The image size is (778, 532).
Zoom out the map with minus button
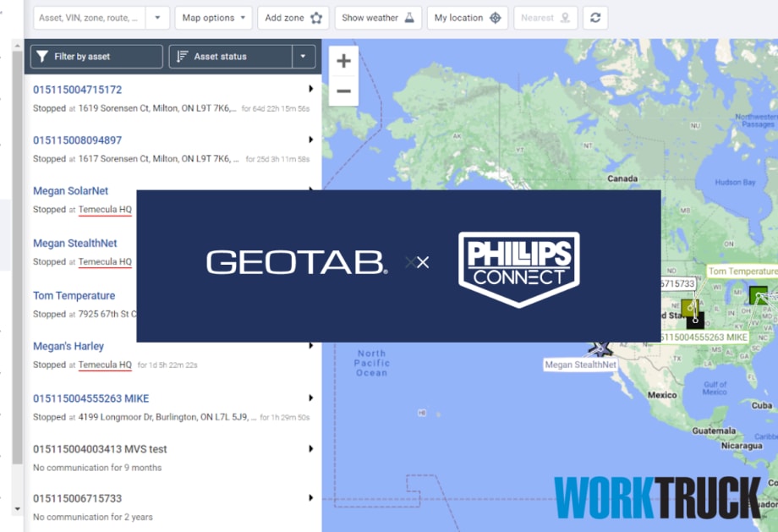[343, 90]
